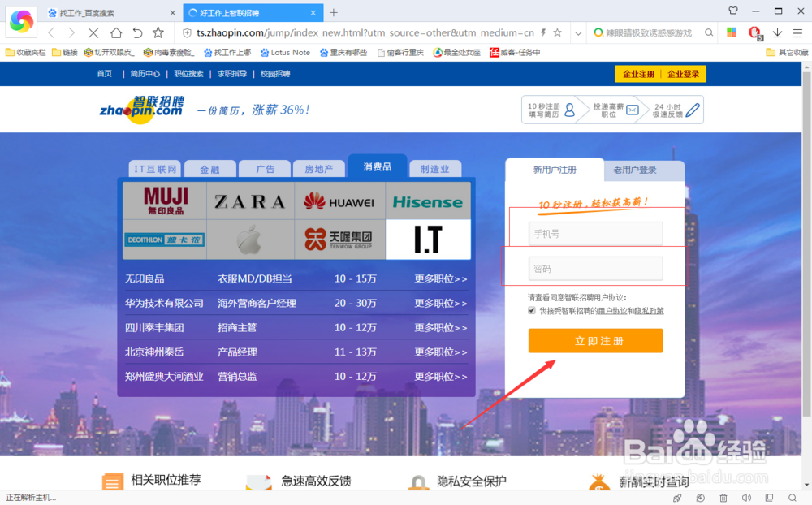Click the favorites star beside the home icon
812x505 pixels.
pyautogui.click(x=158, y=32)
